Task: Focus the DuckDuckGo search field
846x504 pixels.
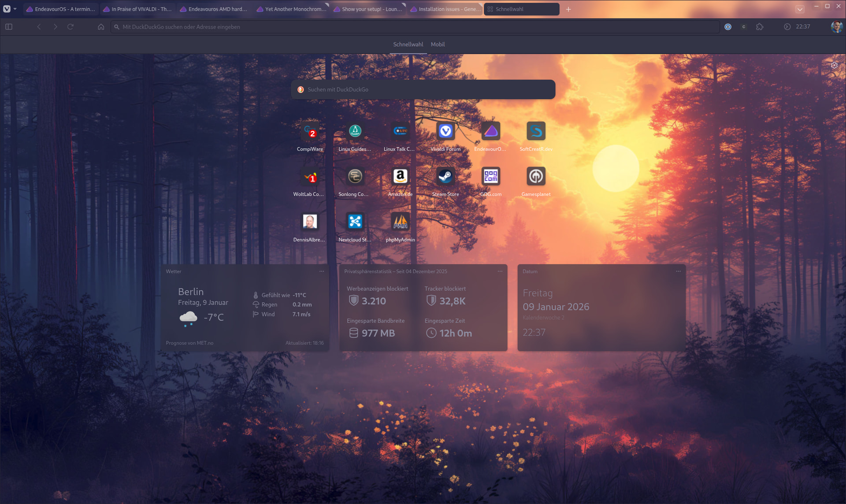Action: (x=423, y=89)
